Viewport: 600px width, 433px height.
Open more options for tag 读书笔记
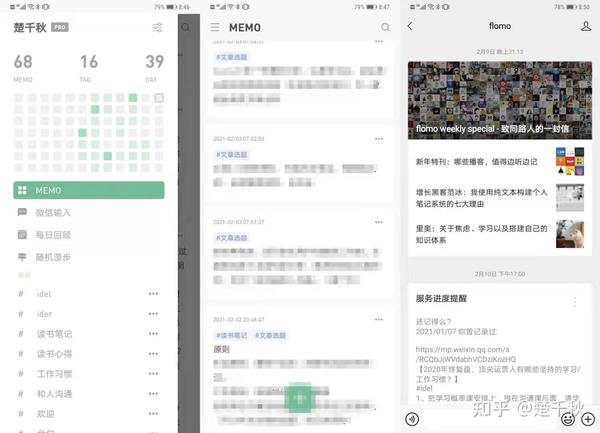153,334
